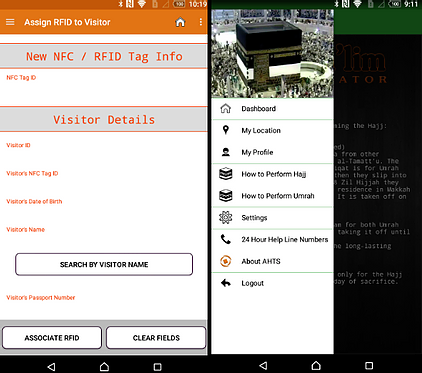
Task: Tap the home icon in orange toolbar
Action: click(x=180, y=22)
